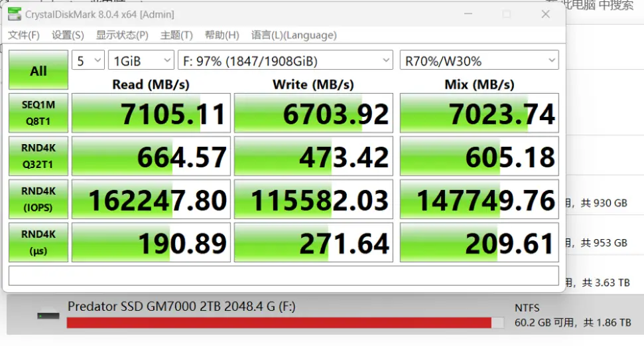This screenshot has height=346, width=644.
Task: Open the 设置(S) menu
Action: click(x=68, y=35)
